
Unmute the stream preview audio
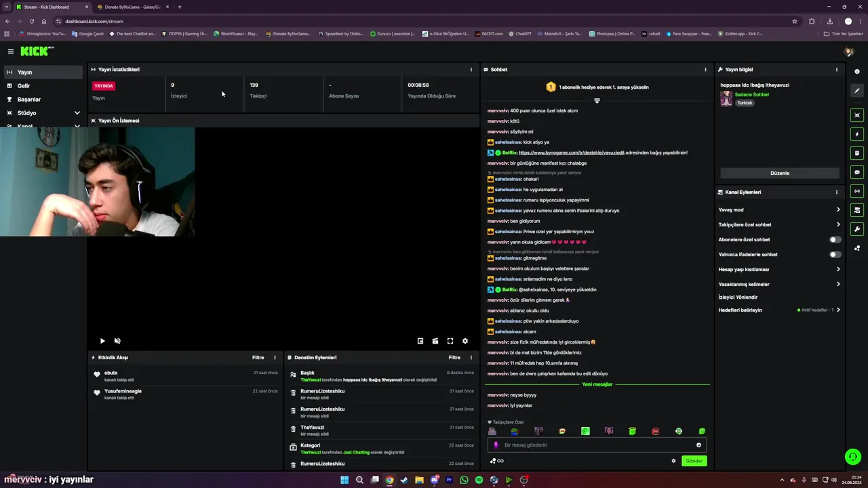pos(117,341)
